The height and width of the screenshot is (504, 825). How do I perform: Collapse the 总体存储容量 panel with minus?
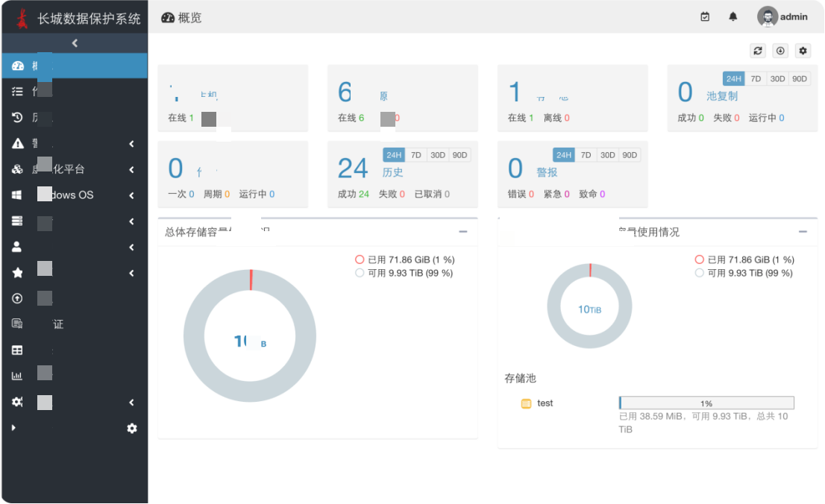(463, 232)
